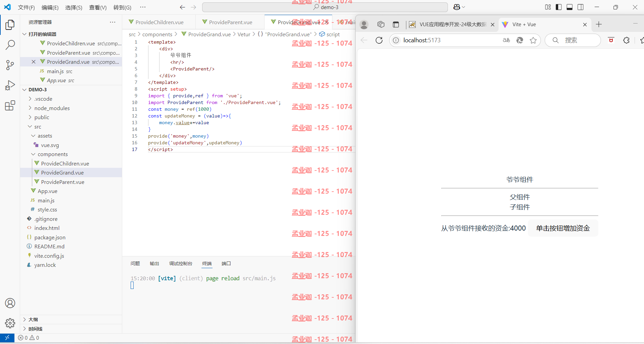This screenshot has width=644, height=344.
Task: Close the VUE应用程序开发 browser tab
Action: [x=493, y=24]
